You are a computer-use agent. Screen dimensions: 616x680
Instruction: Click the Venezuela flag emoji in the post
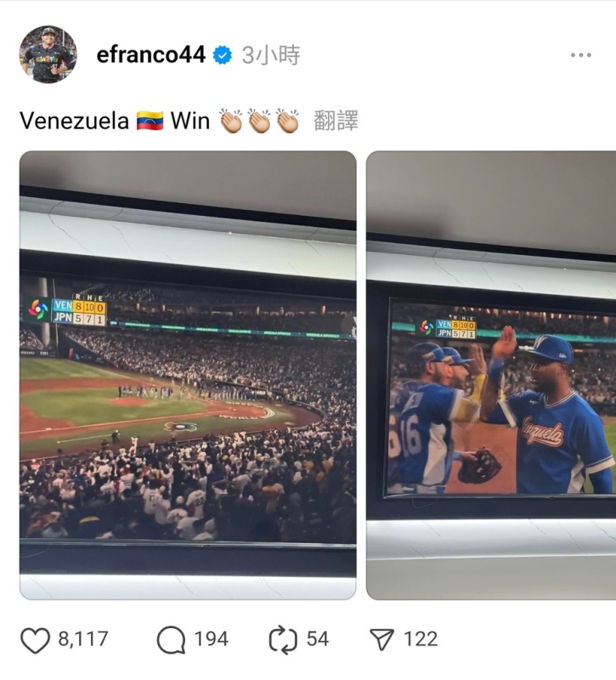150,121
